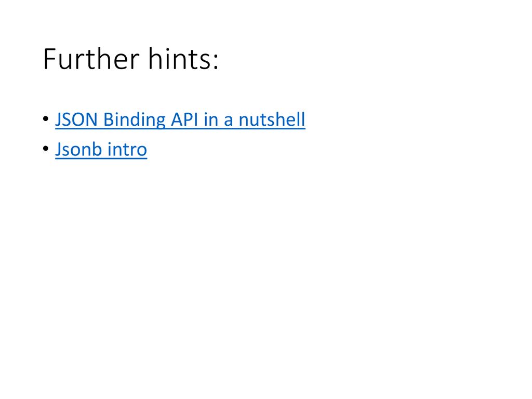Click the Further hints: slide title

click(131, 59)
